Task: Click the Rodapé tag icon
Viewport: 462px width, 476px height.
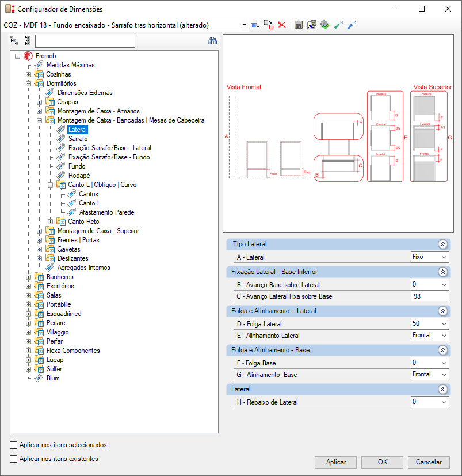Action: click(61, 176)
